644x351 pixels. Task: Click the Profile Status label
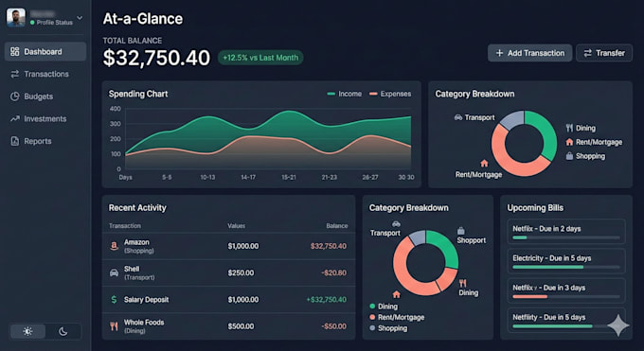click(x=55, y=23)
